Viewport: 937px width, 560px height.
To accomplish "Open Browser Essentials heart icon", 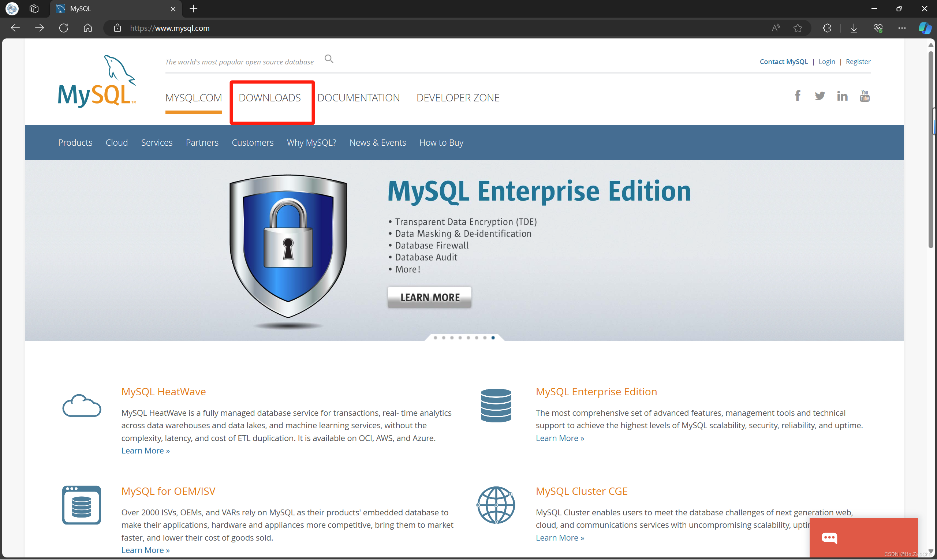I will 878,28.
